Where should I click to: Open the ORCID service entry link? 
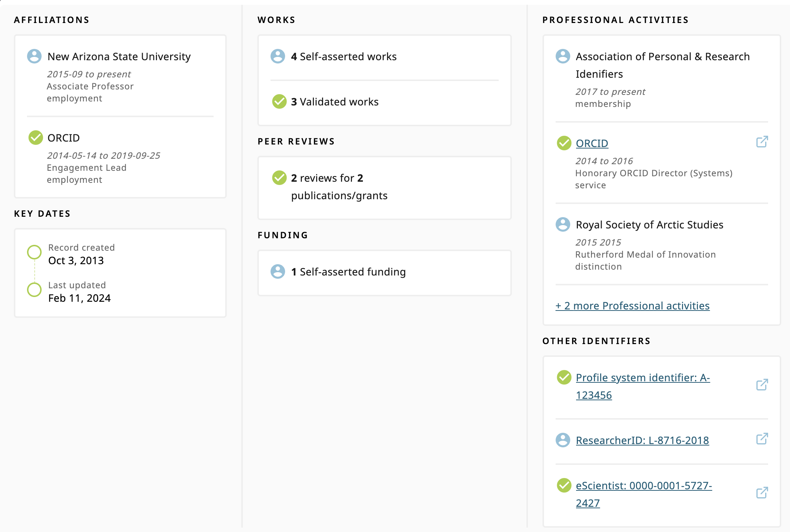point(592,143)
